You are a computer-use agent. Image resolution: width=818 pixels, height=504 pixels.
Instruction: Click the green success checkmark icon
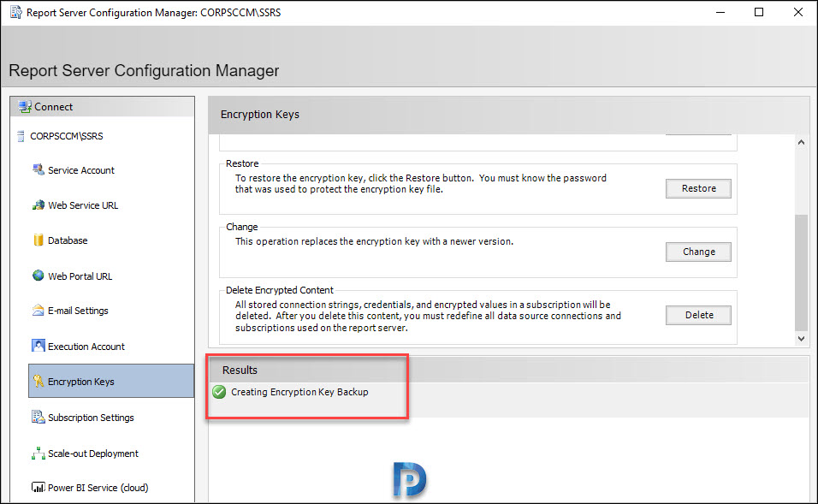pos(219,392)
